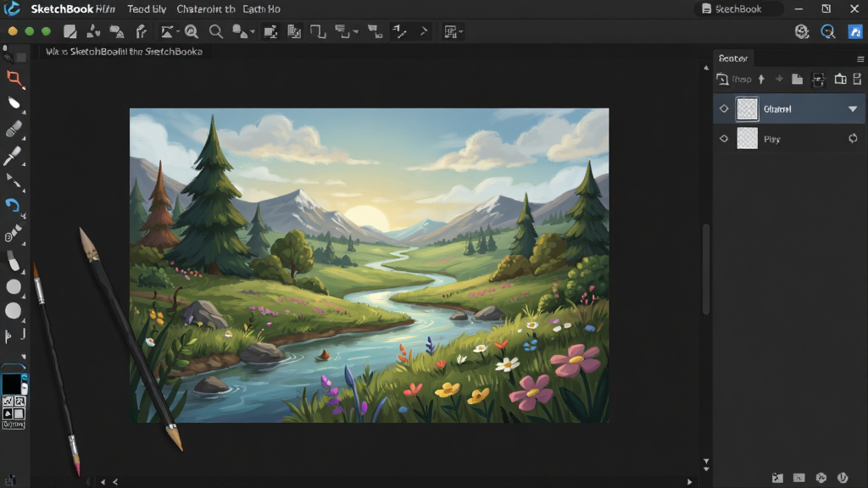Click the black foreground color swatch
This screenshot has height=488, width=868.
click(x=10, y=384)
